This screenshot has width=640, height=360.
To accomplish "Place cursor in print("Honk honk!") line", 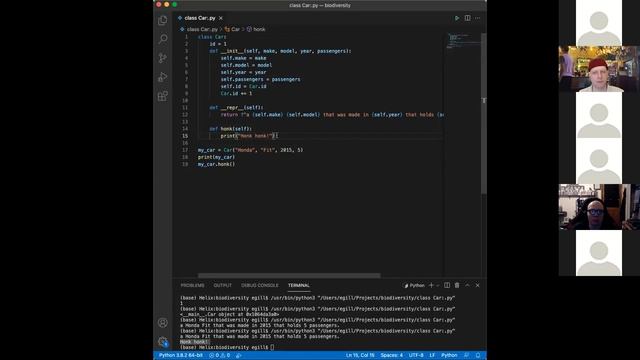I will tap(249, 136).
